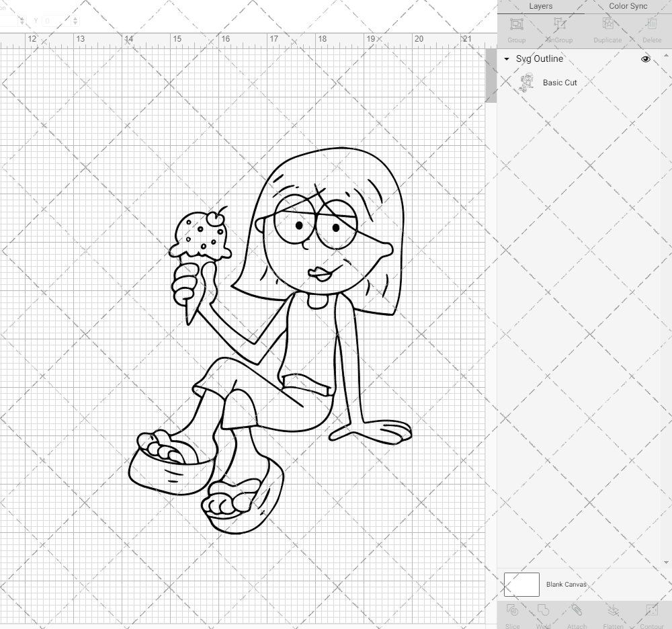
Task: Click the Group icon in Layers panel
Action: coord(516,25)
